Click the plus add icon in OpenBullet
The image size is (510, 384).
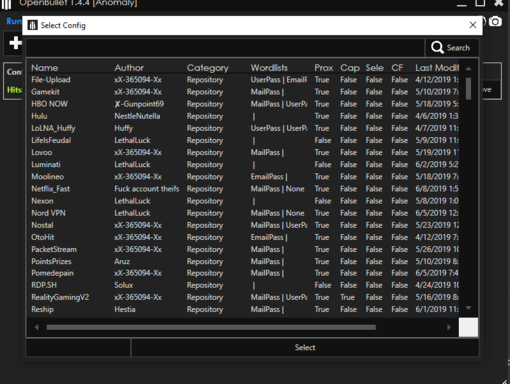tap(15, 43)
